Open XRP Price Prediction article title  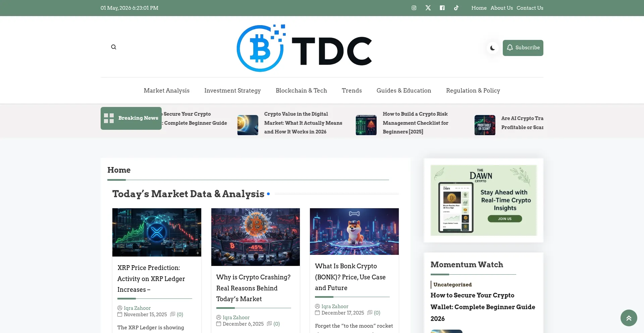pyautogui.click(x=151, y=279)
